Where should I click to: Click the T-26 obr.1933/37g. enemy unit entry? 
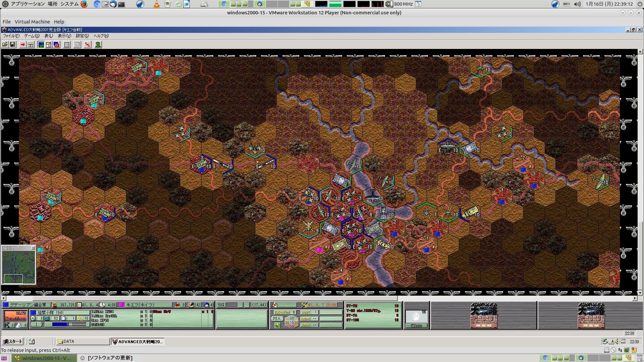click(373, 311)
